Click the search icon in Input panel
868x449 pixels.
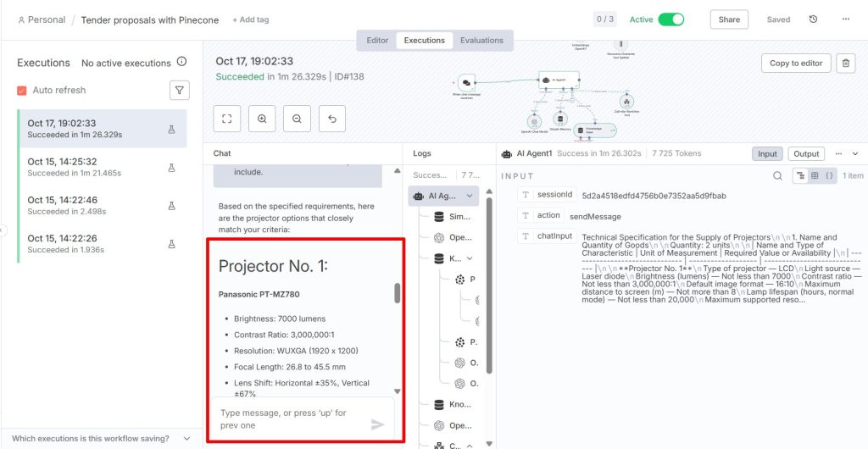tap(777, 176)
